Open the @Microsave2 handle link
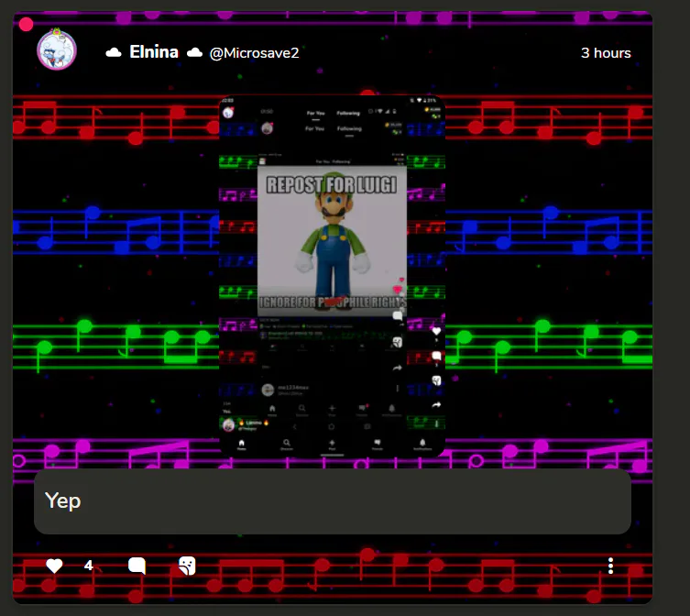Image resolution: width=690 pixels, height=616 pixels. pyautogui.click(x=255, y=53)
